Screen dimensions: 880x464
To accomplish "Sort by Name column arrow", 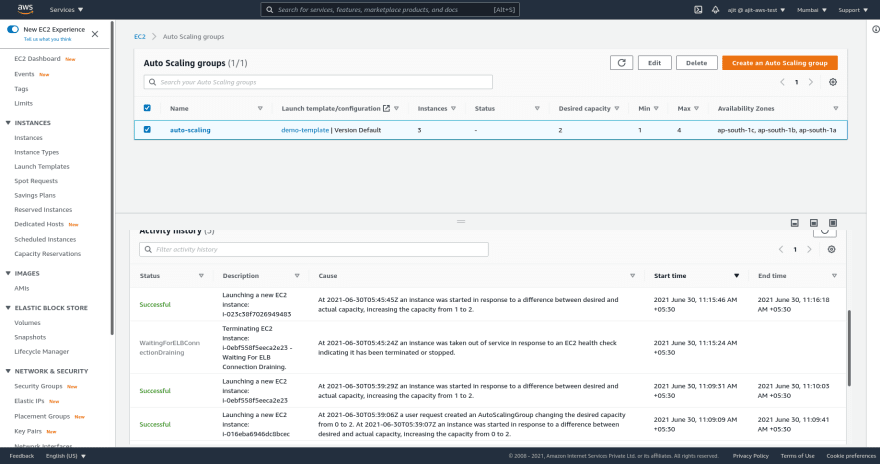I will point(260,108).
